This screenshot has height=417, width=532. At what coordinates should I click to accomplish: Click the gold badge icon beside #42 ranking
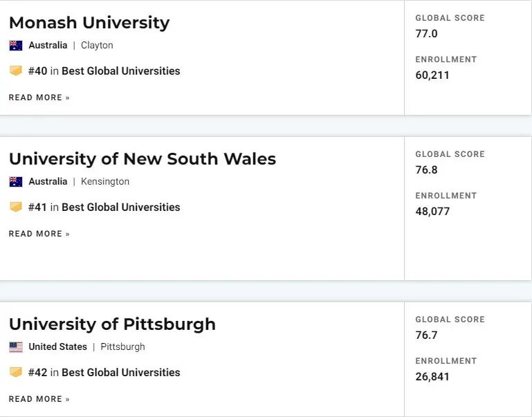(16, 372)
